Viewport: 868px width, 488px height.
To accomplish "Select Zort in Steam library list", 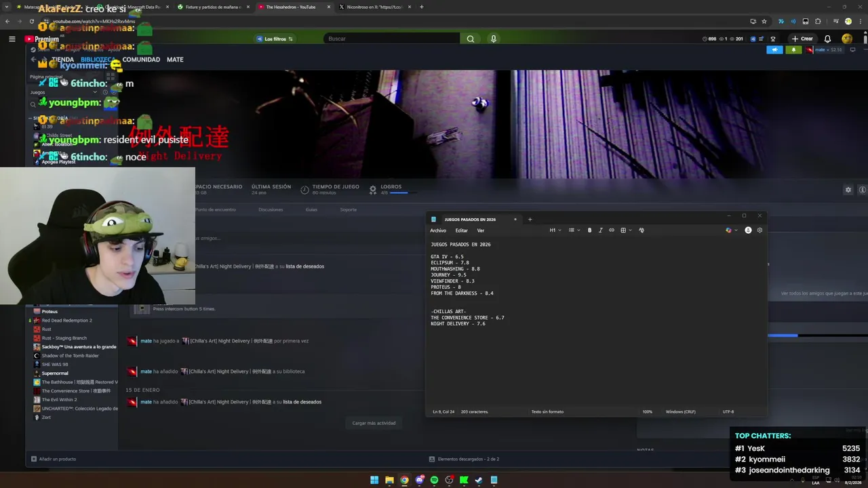I will (46, 417).
